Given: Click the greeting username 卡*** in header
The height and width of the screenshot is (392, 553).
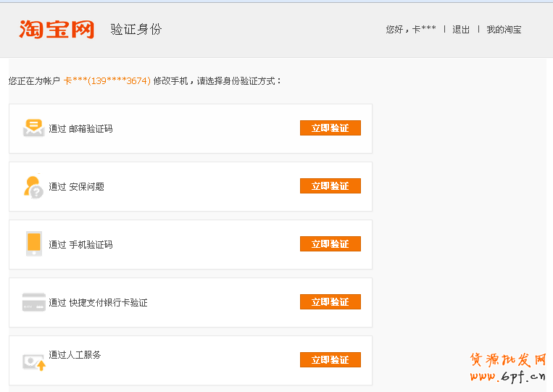Looking at the screenshot, I should [x=424, y=30].
